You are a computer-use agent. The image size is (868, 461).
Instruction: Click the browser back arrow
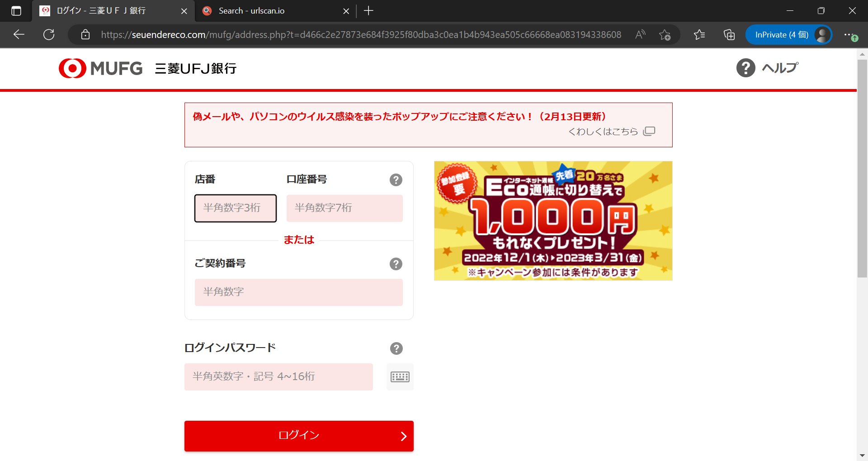[x=19, y=35]
